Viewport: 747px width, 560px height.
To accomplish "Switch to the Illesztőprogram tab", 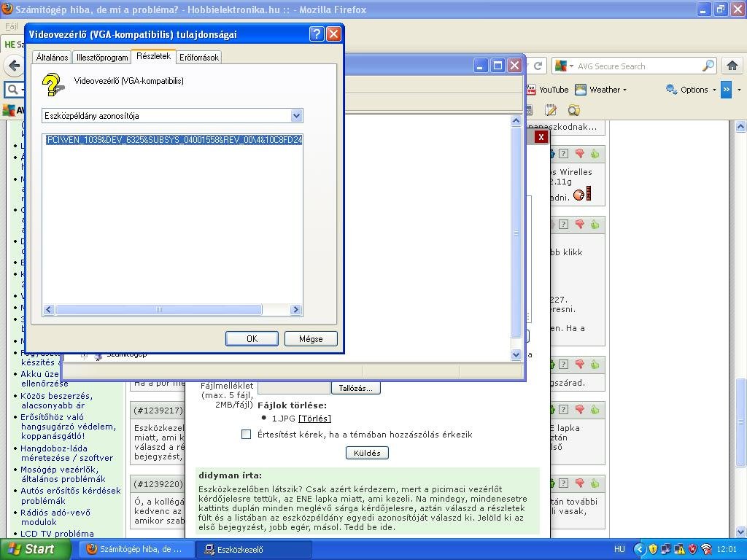I will pyautogui.click(x=102, y=57).
